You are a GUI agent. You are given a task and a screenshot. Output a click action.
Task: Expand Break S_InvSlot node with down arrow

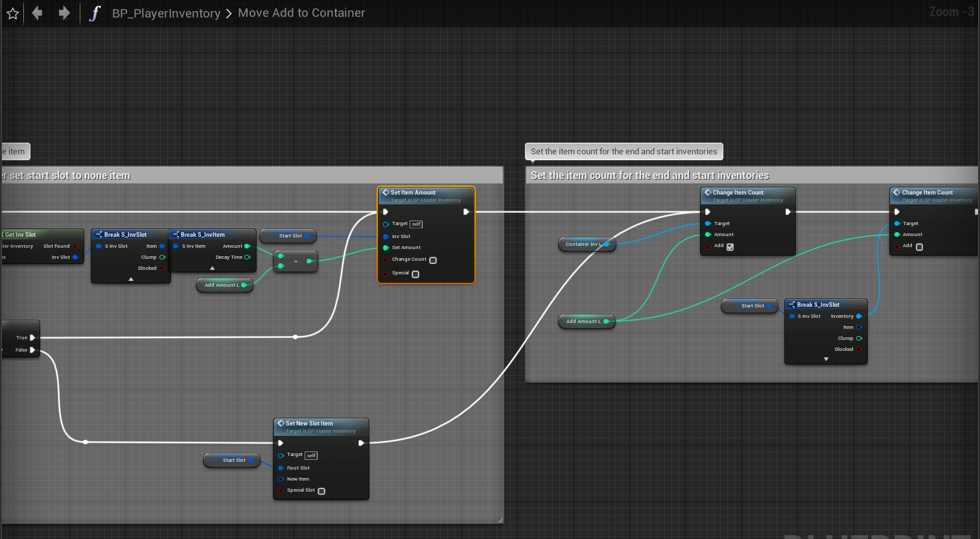(x=826, y=359)
